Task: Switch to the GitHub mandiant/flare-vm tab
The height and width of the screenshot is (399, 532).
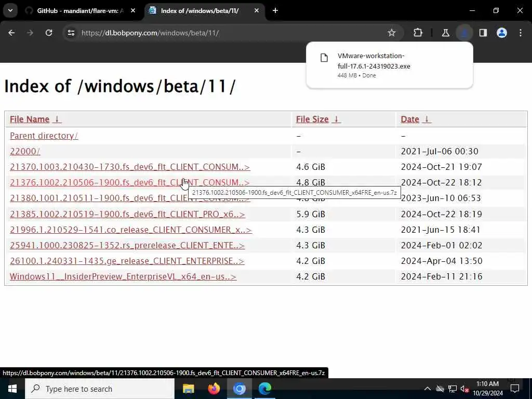Action: (x=79, y=10)
